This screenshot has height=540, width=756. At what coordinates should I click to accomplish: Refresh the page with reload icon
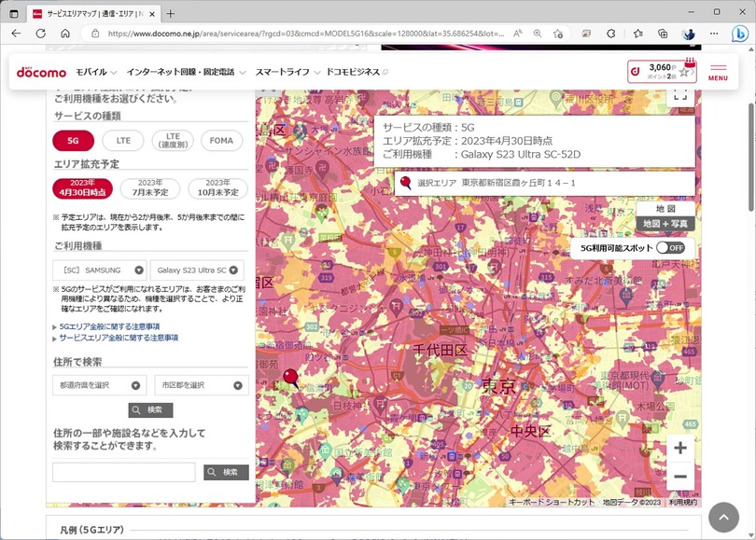point(40,34)
